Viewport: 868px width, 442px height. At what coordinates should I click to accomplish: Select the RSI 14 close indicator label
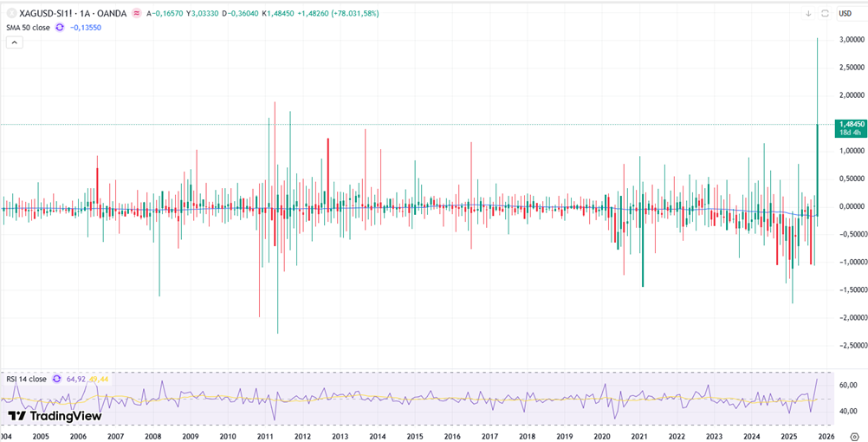click(x=27, y=379)
